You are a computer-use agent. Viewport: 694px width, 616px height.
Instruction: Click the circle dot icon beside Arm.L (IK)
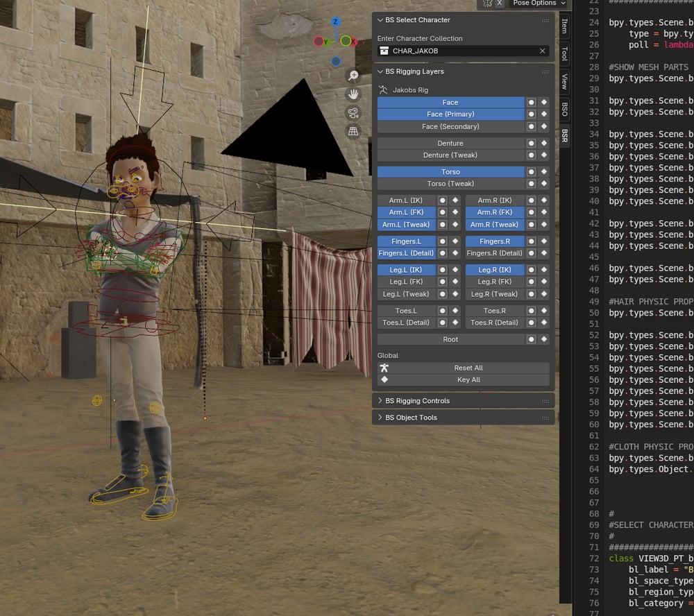442,200
